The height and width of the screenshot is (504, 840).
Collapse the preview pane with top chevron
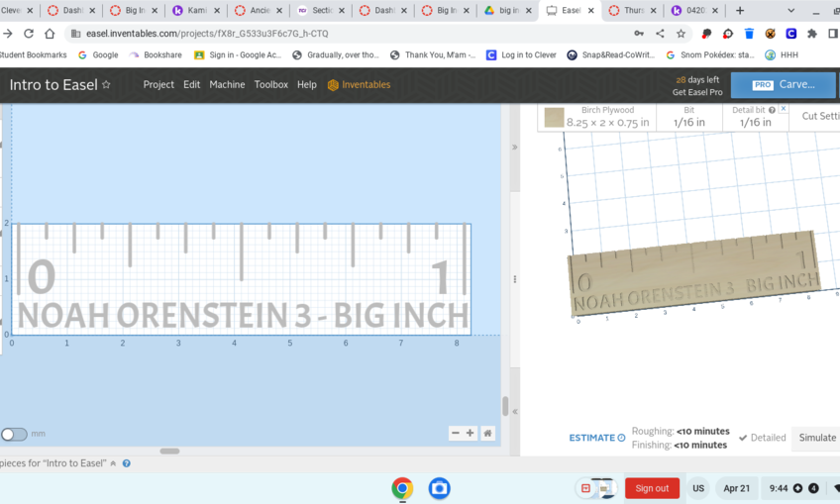[x=515, y=148]
